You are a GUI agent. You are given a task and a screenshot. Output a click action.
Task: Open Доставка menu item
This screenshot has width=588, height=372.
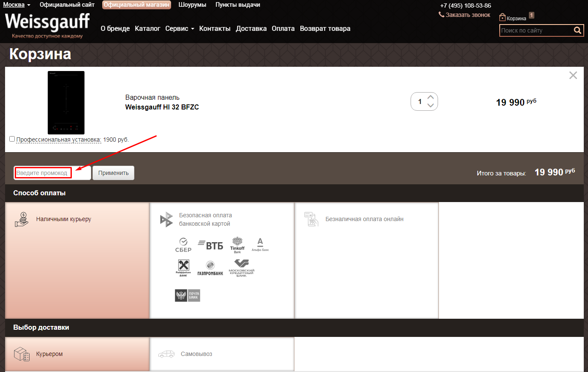pos(251,29)
